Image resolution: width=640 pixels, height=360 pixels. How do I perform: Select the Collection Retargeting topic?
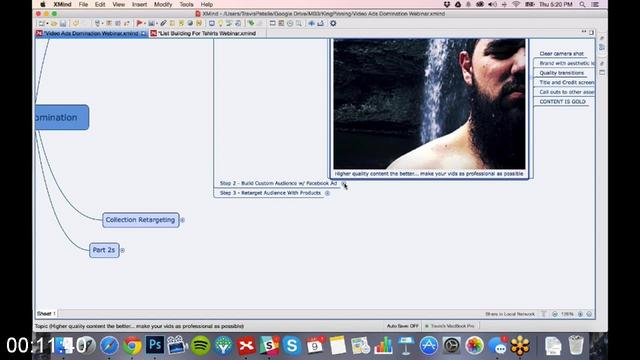(140, 220)
